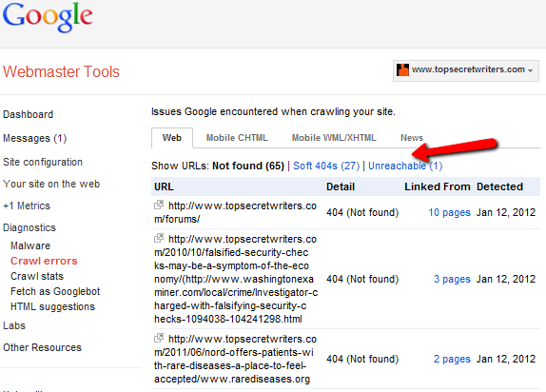The image size is (546, 392).
Task: Click the URL column header
Action: pos(164,186)
